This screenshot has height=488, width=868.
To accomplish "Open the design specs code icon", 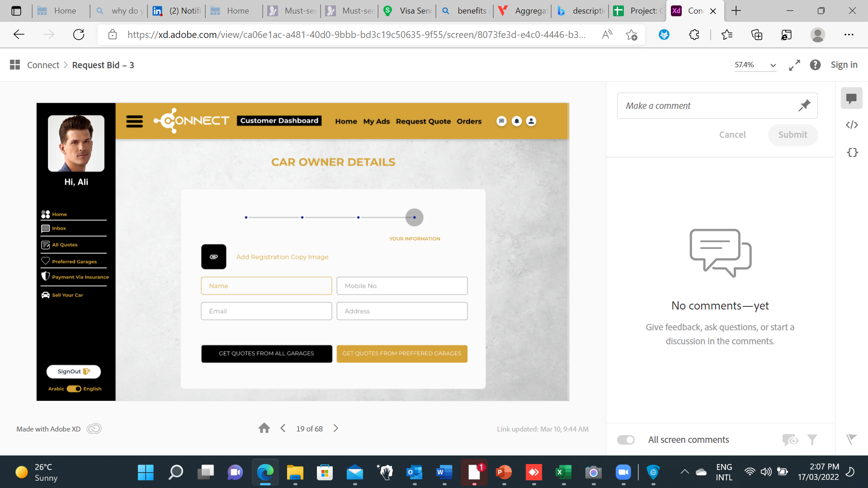I will pyautogui.click(x=852, y=125).
